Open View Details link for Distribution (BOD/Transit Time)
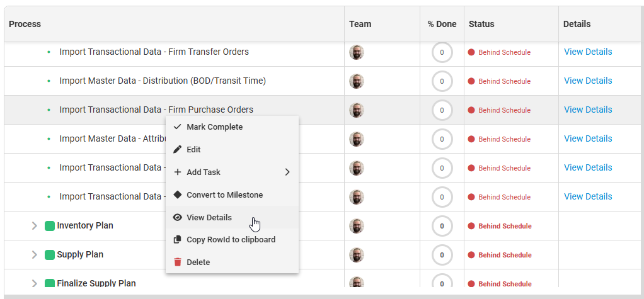 (x=588, y=81)
